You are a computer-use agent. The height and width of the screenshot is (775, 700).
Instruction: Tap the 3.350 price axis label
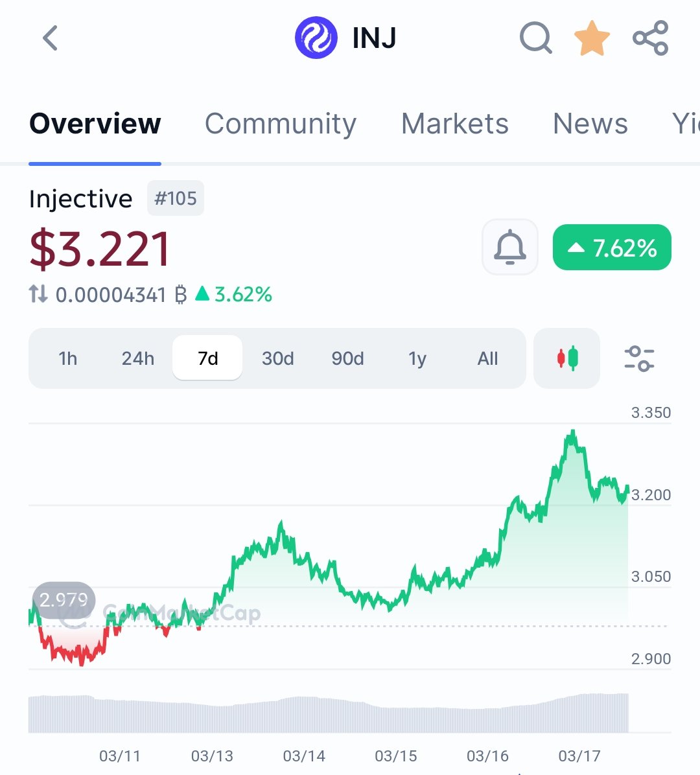[x=651, y=412]
